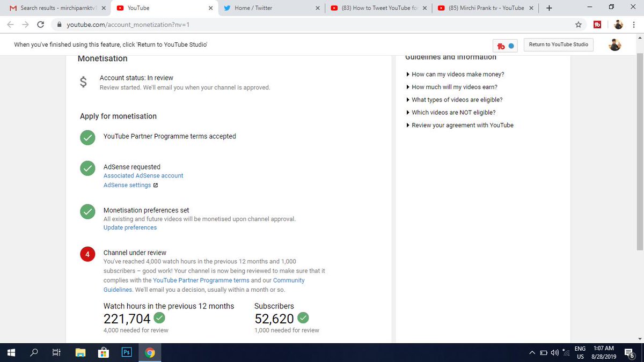Open Task View on the taskbar
Image resolution: width=644 pixels, height=362 pixels.
click(56, 352)
